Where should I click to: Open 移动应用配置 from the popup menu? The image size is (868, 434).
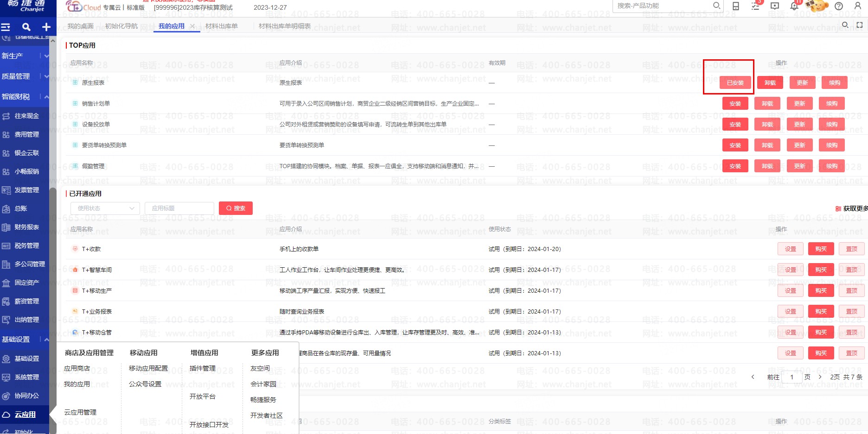[x=148, y=368]
